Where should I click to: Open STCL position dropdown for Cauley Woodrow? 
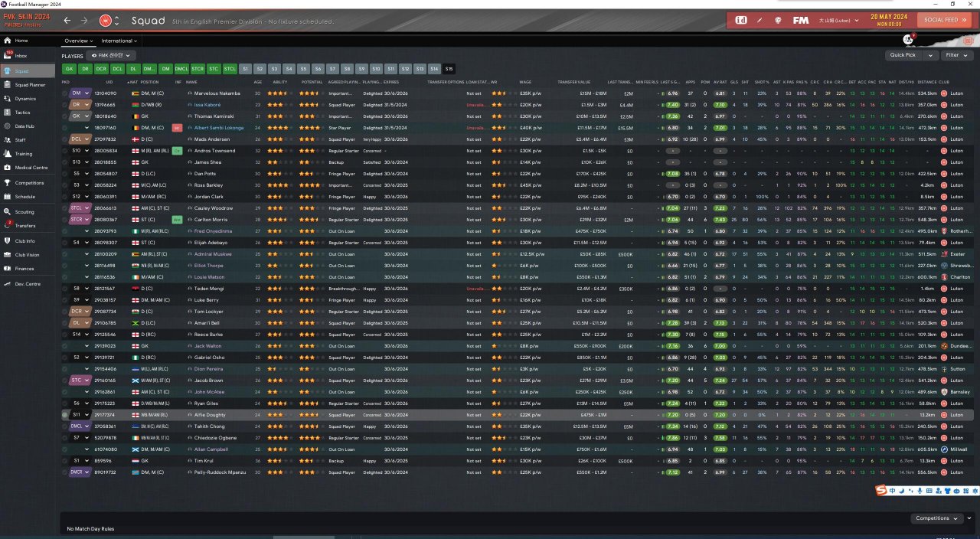pyautogui.click(x=80, y=208)
